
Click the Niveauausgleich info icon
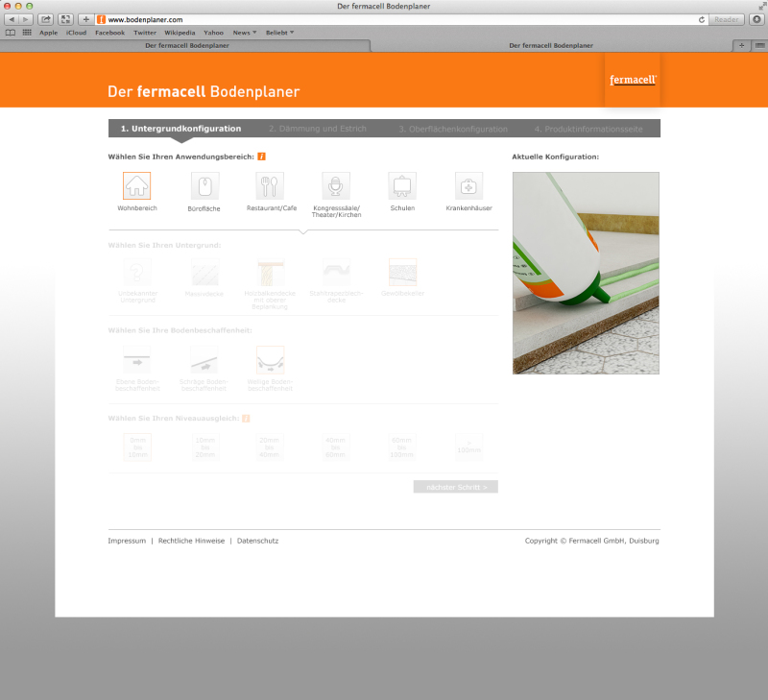click(x=246, y=419)
